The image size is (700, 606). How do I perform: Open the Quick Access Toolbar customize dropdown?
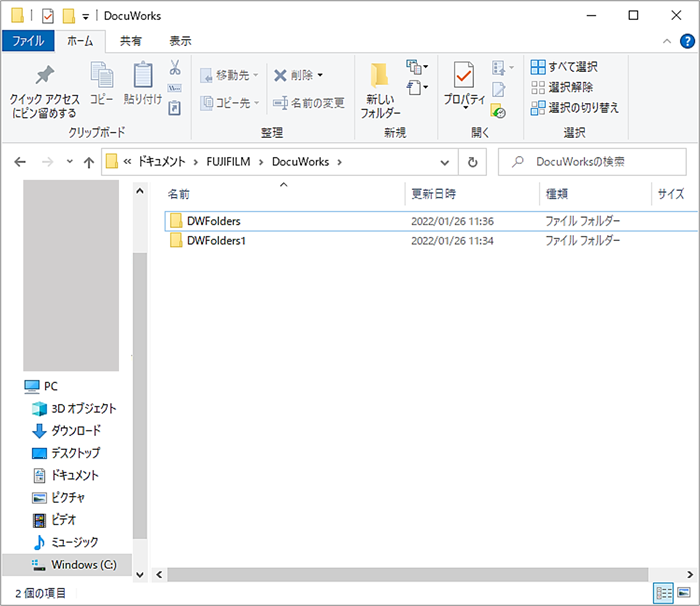85,17
